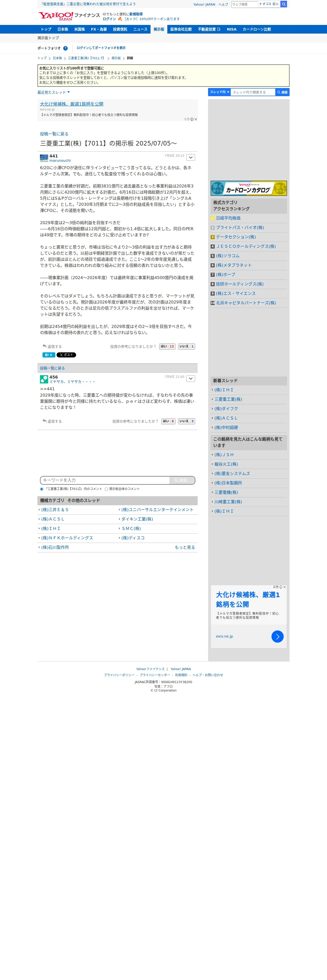Open thread (株)三井Ｅ＆Ｓ
This screenshot has height=980, width=327.
tap(55, 510)
